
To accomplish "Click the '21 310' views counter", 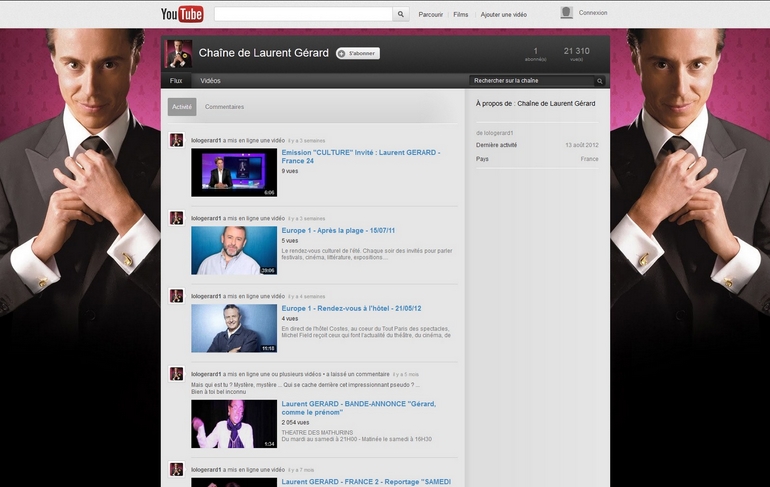I will click(x=577, y=51).
